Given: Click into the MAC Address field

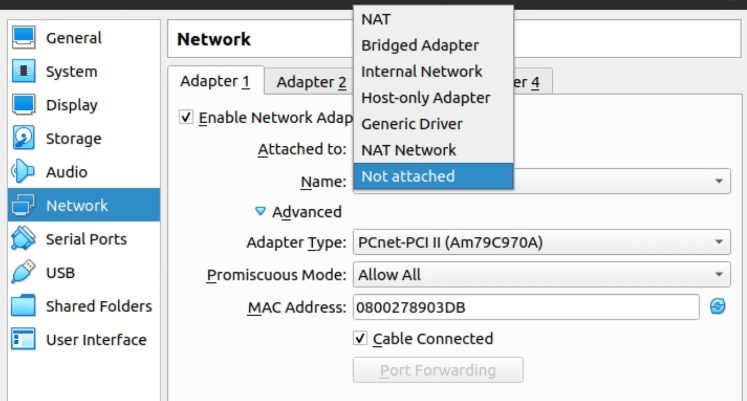Looking at the screenshot, I should tap(526, 307).
